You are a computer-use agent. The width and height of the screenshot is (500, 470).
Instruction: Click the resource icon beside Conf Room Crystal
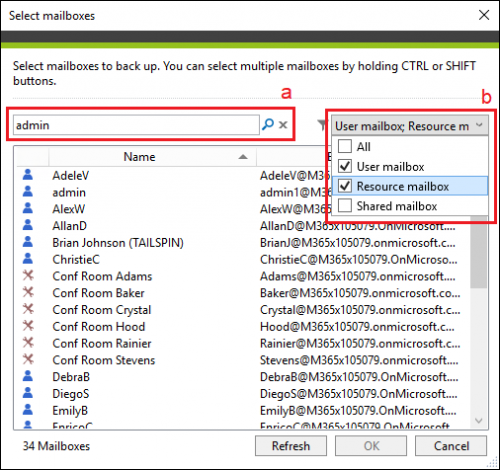tap(28, 309)
